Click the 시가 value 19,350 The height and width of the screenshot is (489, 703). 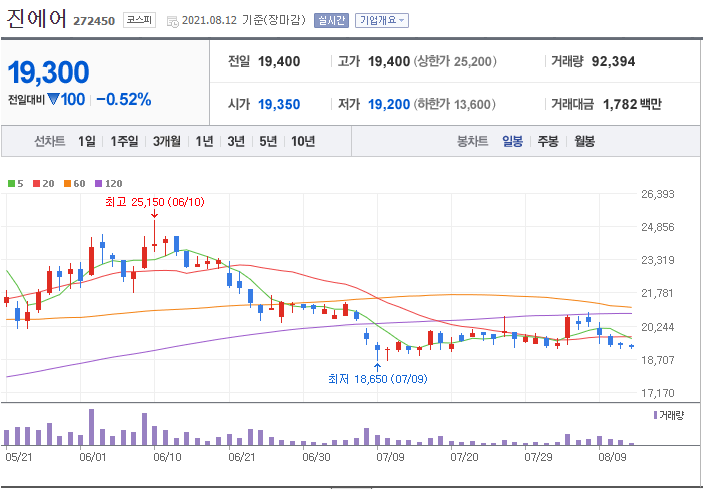[x=279, y=105]
